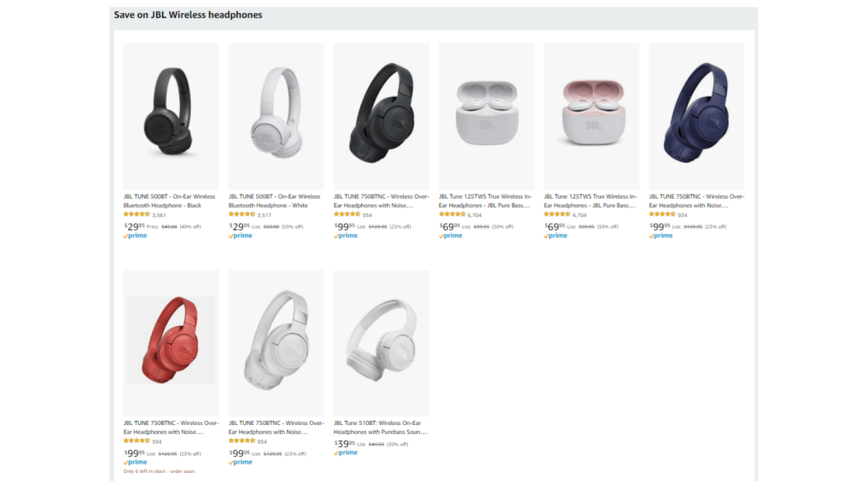Click the black JBL TUNE 750BTNC headphone image
868x488 pixels.
click(381, 116)
